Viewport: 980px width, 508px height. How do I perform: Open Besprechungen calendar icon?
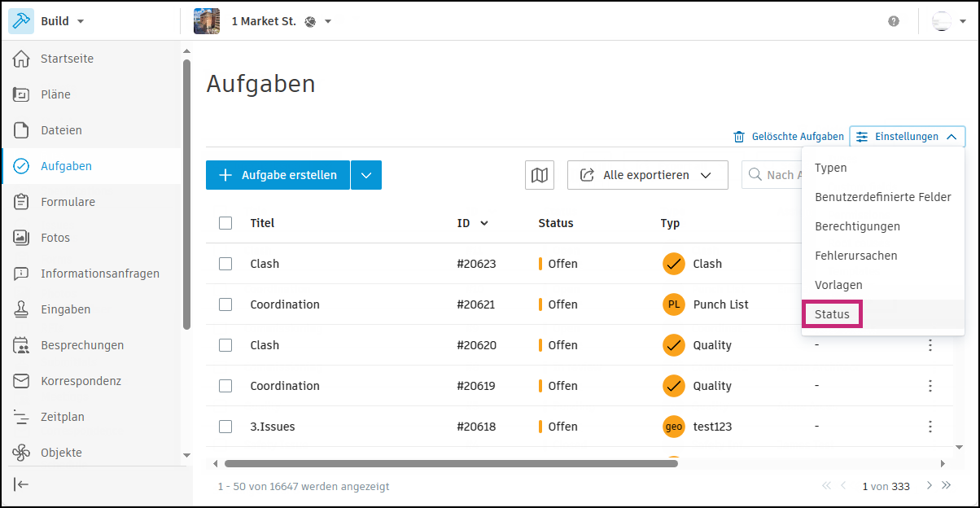click(x=21, y=345)
